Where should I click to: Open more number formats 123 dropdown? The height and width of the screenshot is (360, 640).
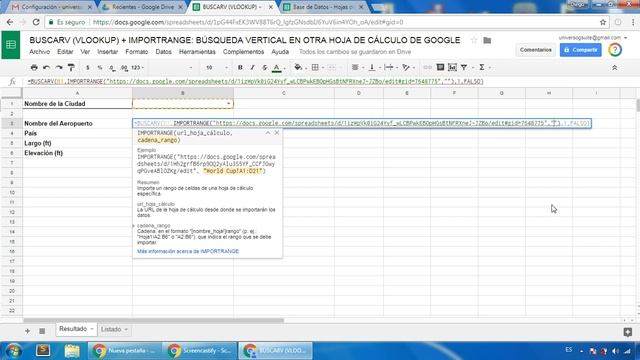(138, 67)
